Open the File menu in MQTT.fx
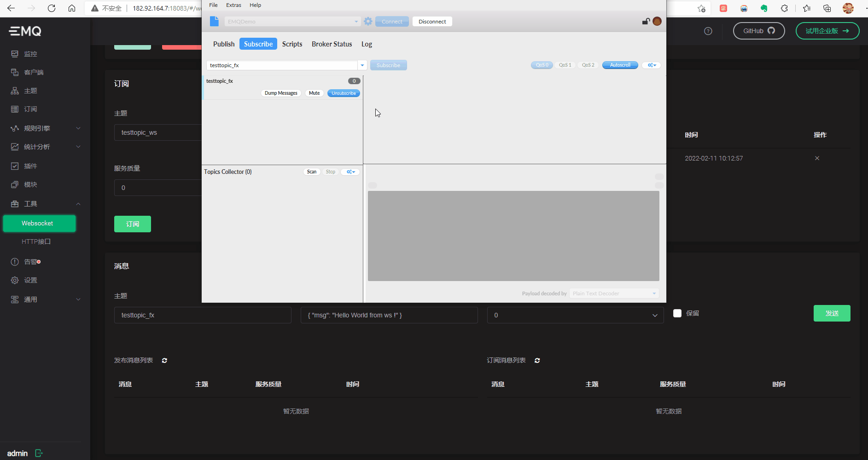 213,5
